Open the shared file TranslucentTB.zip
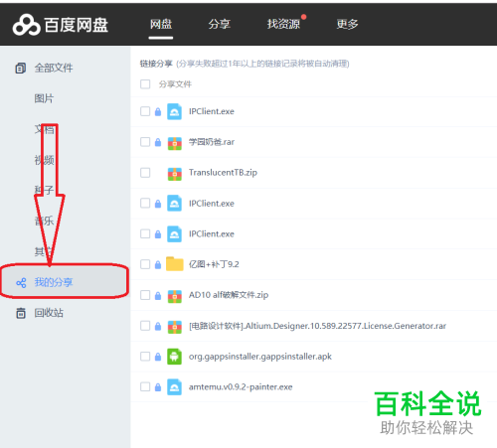The image size is (497, 448). click(x=223, y=173)
